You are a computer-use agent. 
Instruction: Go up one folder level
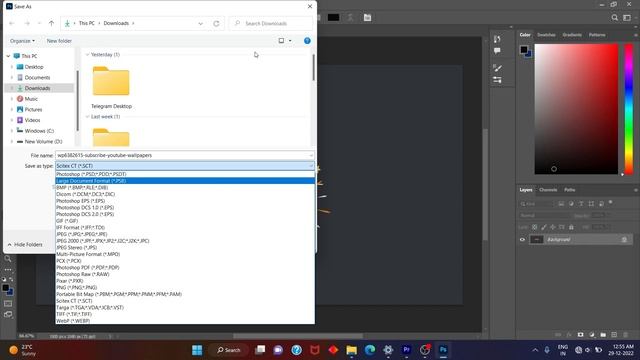pyautogui.click(x=51, y=24)
